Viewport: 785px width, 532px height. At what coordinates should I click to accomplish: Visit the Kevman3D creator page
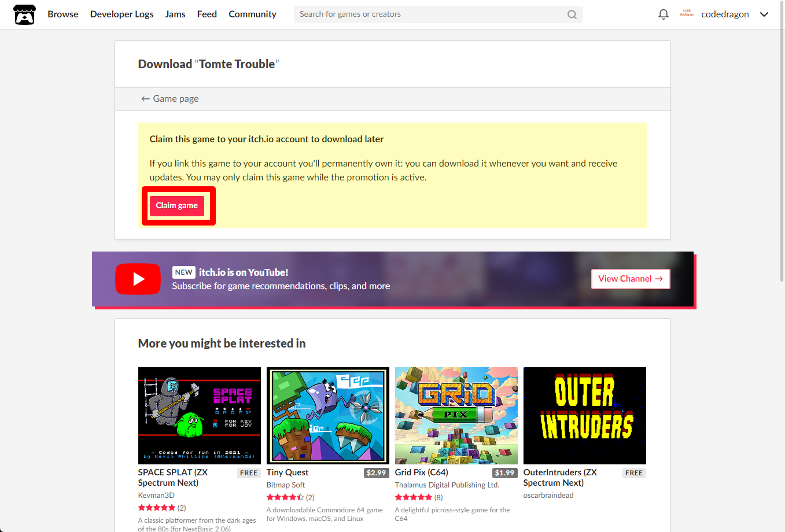pos(156,496)
